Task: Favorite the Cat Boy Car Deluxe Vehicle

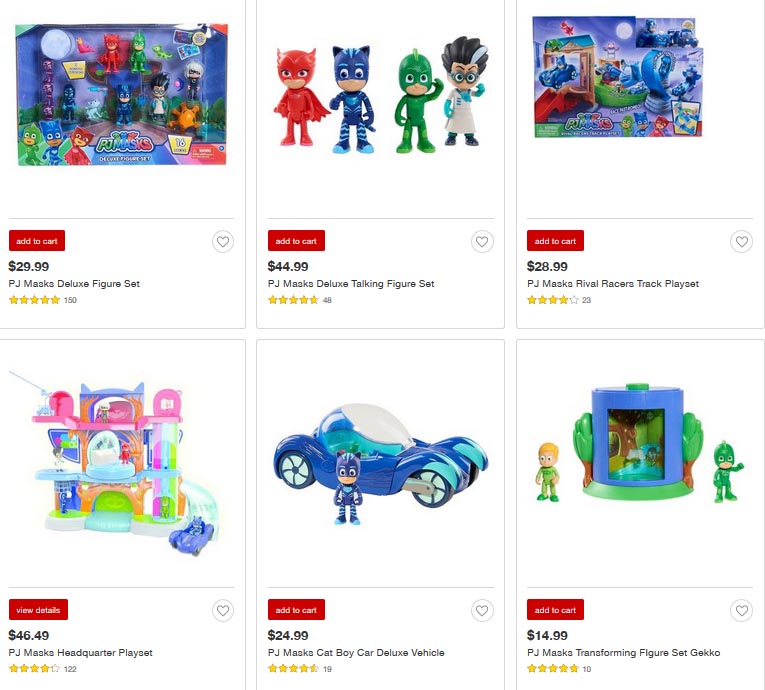Action: pos(482,610)
